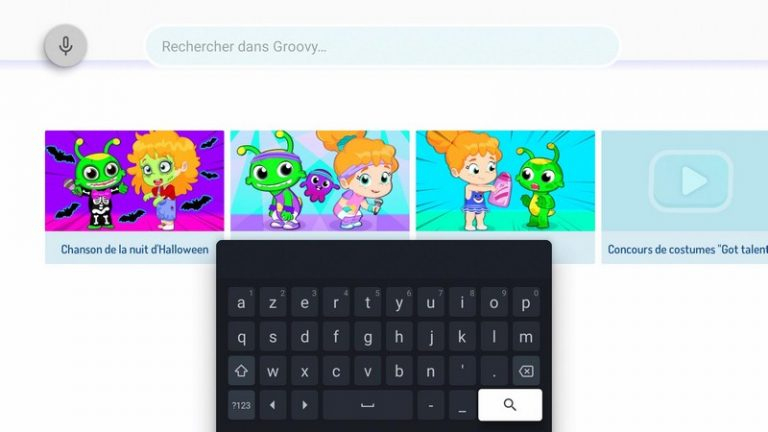Switch to ?123 symbols keyboard

[241, 405]
